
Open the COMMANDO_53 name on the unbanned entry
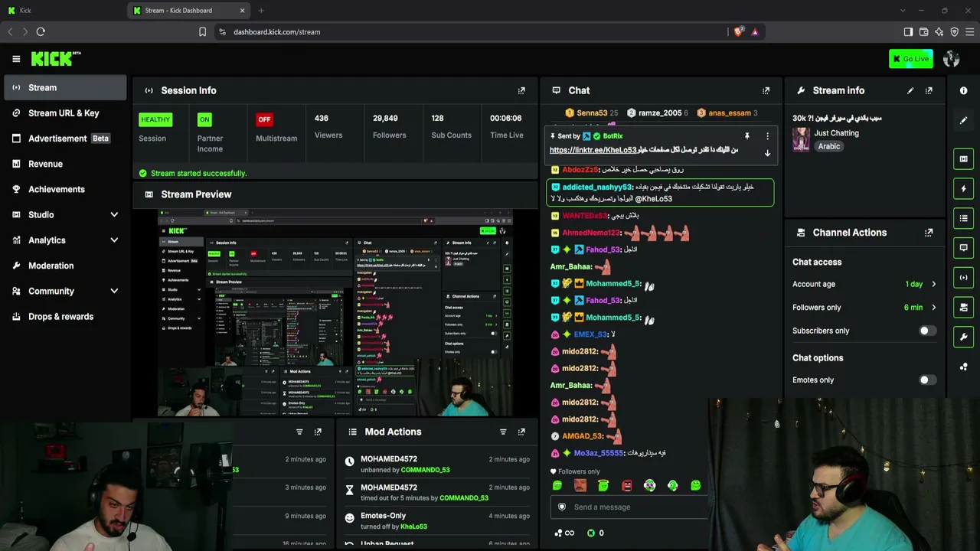coord(425,470)
